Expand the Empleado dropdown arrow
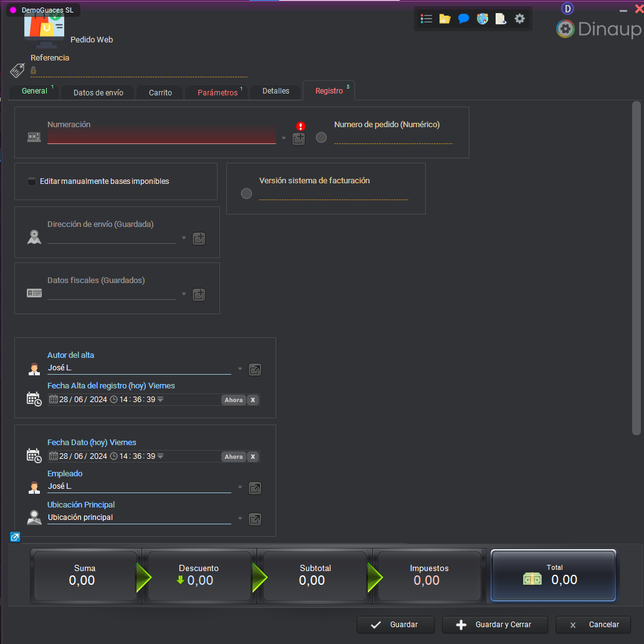 point(240,488)
